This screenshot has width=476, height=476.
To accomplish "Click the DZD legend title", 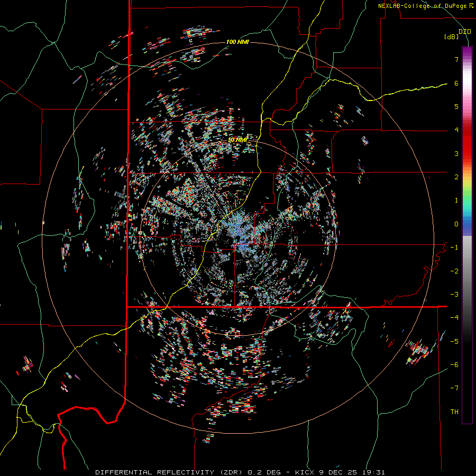I will pyautogui.click(x=464, y=32).
